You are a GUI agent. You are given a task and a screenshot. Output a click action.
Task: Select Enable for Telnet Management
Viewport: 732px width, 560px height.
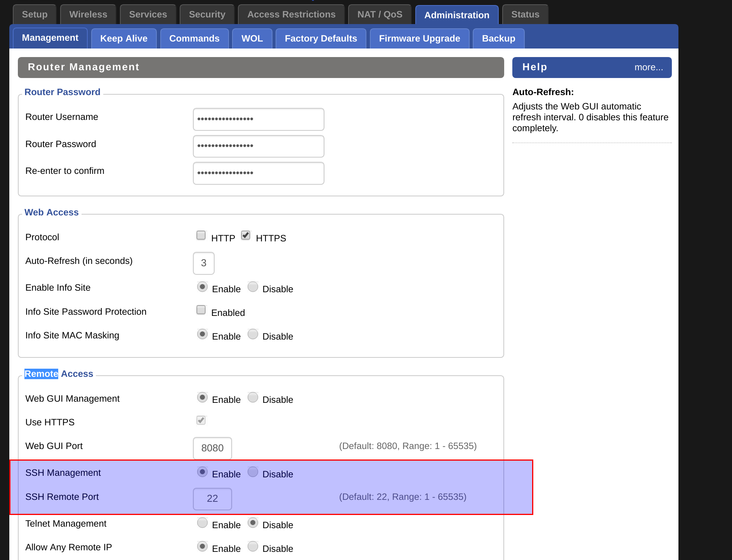click(202, 523)
